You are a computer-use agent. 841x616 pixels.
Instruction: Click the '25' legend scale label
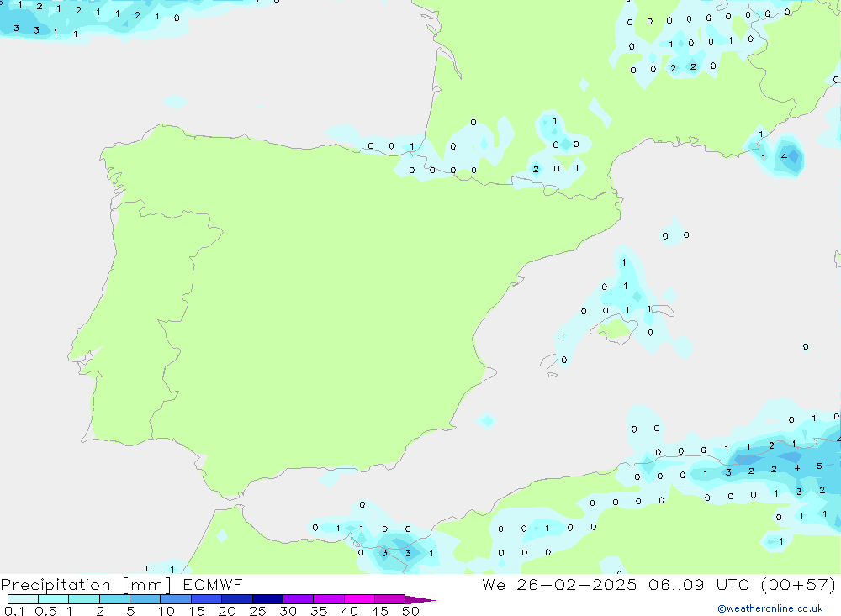click(257, 611)
